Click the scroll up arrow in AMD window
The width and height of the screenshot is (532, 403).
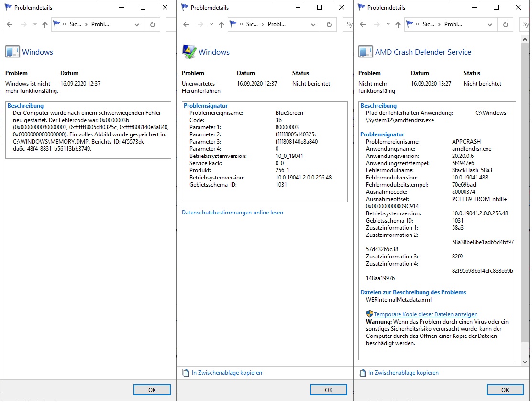pos(525,39)
